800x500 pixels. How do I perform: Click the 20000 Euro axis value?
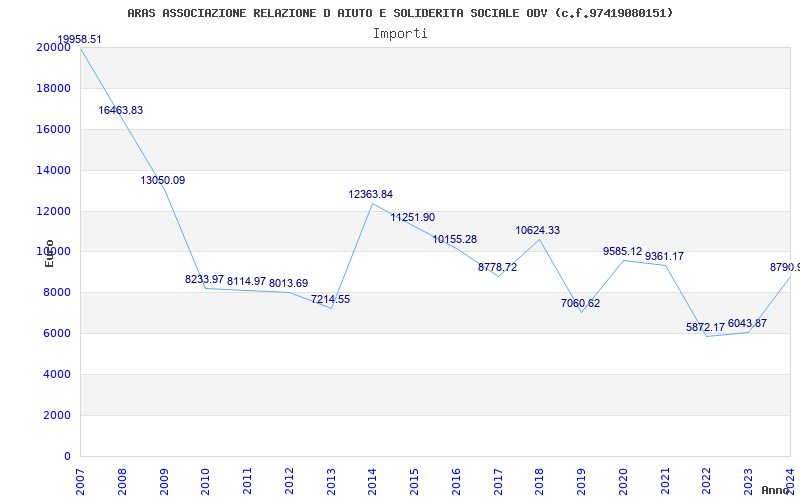pyautogui.click(x=53, y=47)
